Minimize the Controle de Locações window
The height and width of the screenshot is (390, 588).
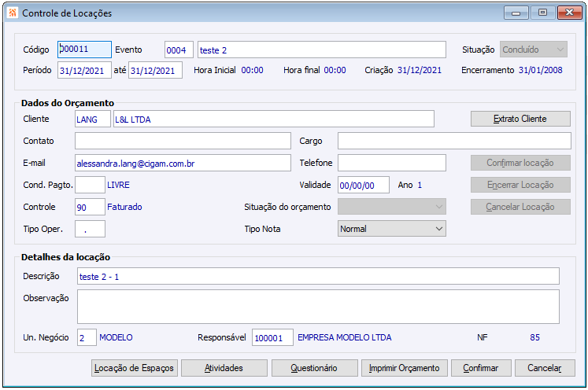[x=516, y=13]
